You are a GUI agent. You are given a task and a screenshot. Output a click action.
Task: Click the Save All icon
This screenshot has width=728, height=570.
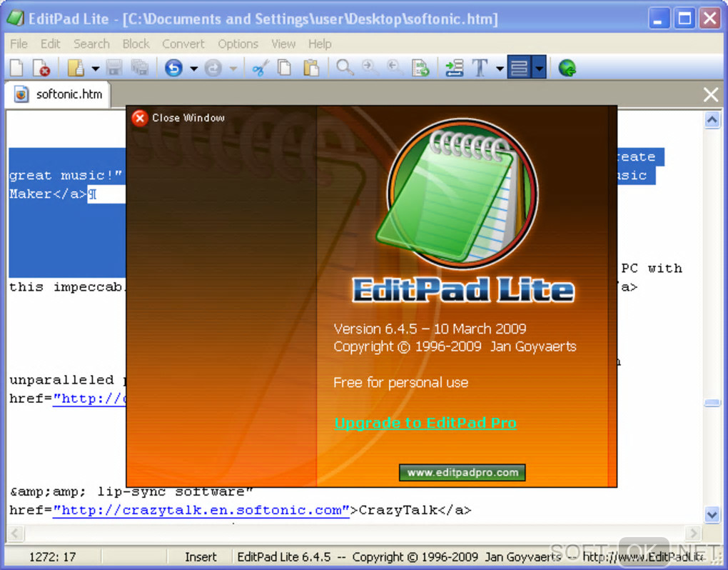pos(140,69)
